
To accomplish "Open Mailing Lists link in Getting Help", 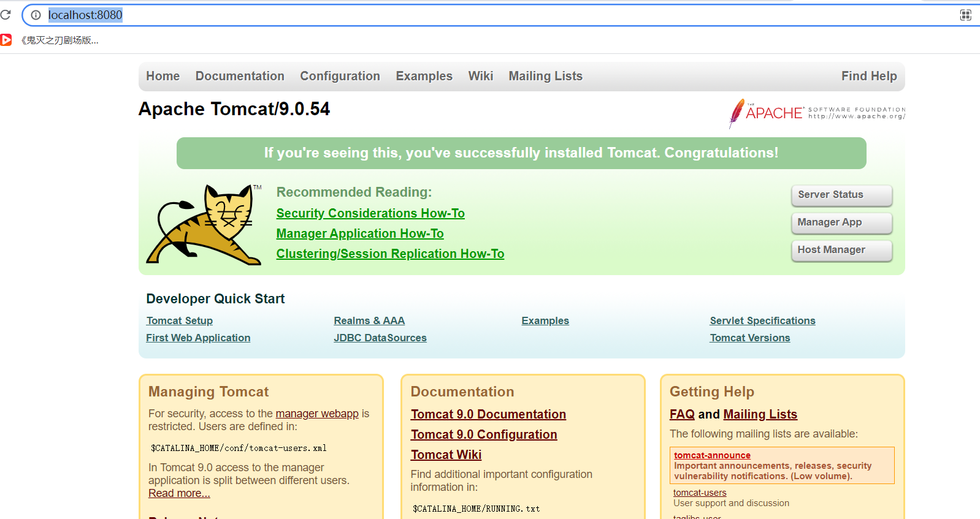I will click(x=760, y=414).
